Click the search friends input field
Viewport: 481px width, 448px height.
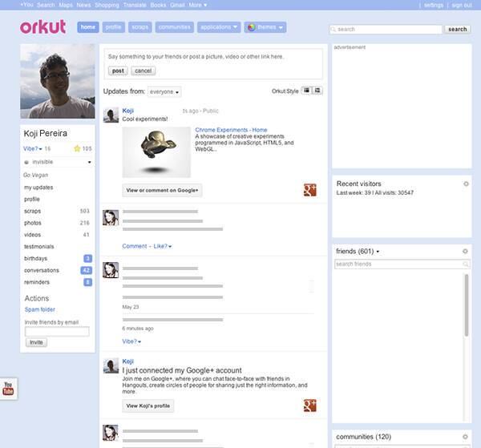pyautogui.click(x=402, y=264)
